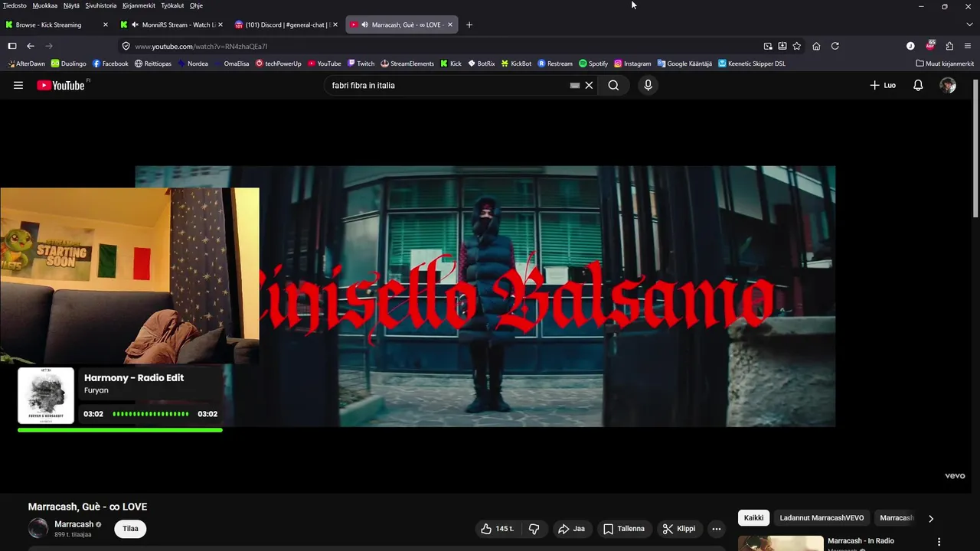Share the video with Jaa button

click(x=571, y=529)
